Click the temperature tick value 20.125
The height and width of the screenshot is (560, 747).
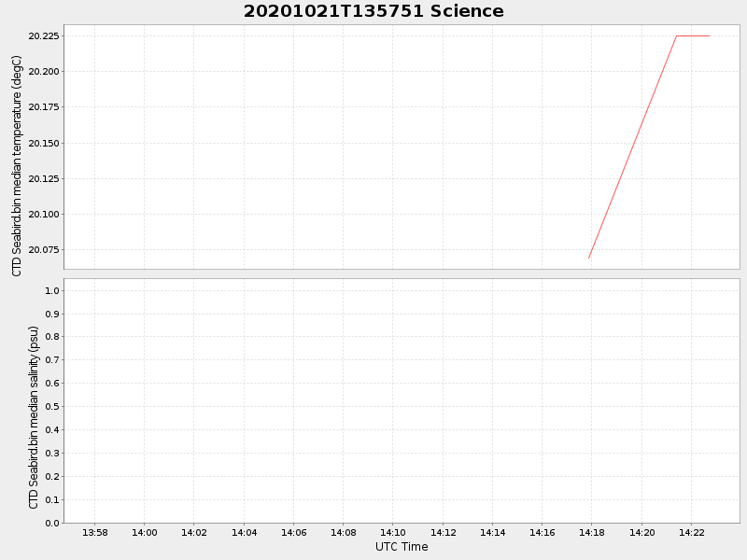(x=44, y=178)
